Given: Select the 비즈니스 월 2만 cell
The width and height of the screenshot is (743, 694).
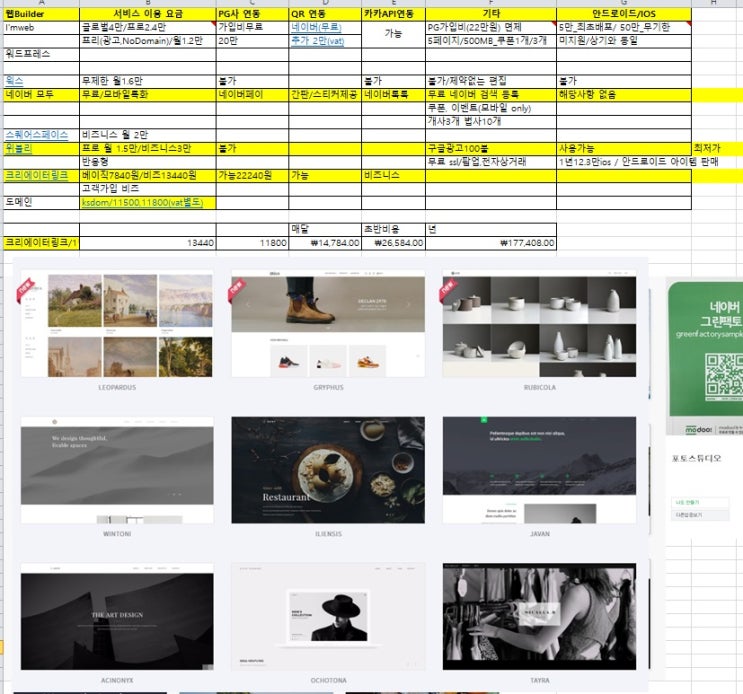Looking at the screenshot, I should pos(148,135).
